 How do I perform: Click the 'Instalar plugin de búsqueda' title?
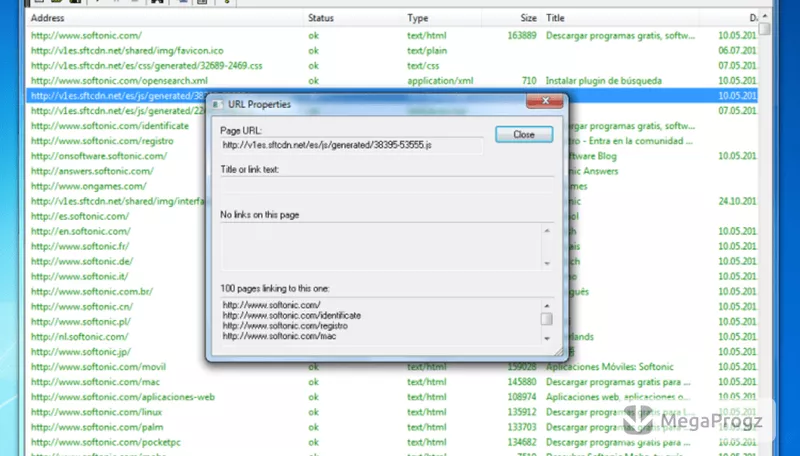click(x=604, y=81)
